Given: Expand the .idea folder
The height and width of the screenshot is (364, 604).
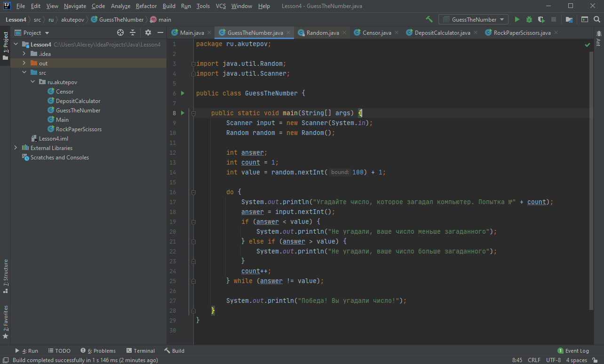Looking at the screenshot, I should 24,54.
